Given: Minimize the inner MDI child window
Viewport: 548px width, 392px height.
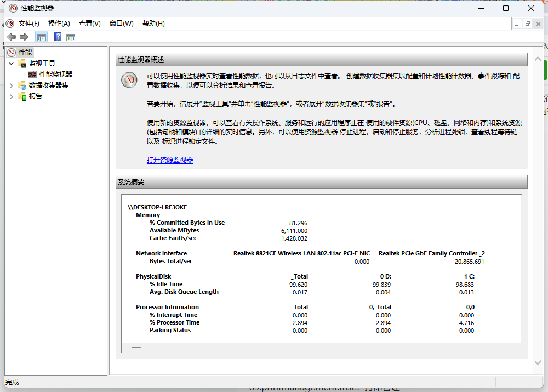Looking at the screenshot, I should pyautogui.click(x=517, y=24).
